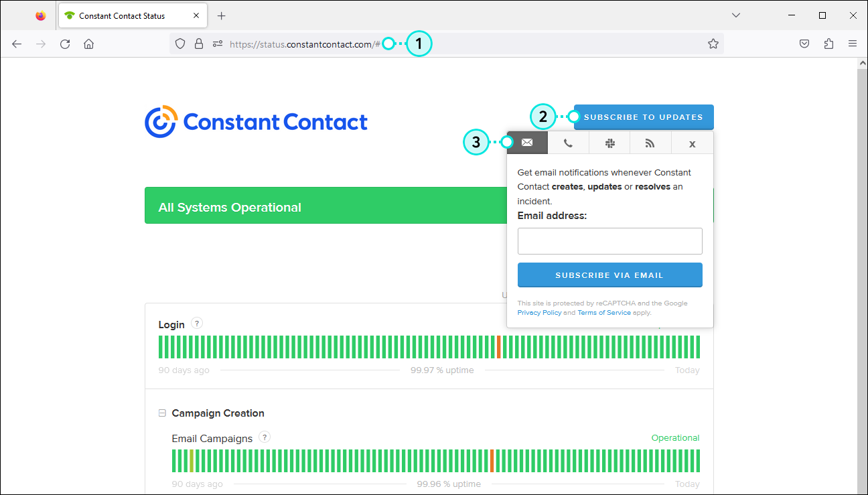Screen dimensions: 868x495
Task: Open a new browser tab
Action: [222, 15]
